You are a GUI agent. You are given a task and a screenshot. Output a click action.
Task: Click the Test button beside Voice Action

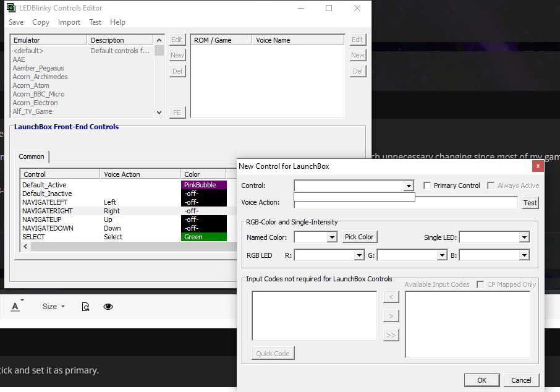[x=530, y=203]
